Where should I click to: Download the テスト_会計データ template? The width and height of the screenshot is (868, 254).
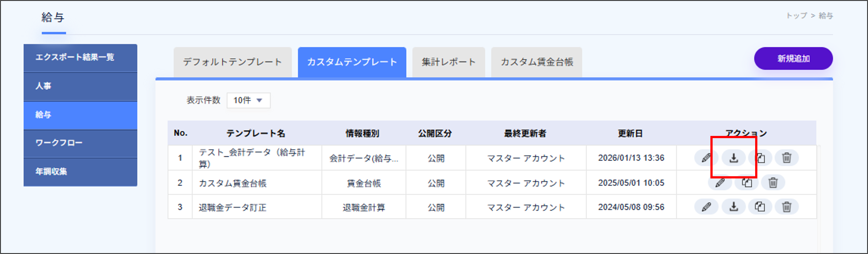point(734,158)
